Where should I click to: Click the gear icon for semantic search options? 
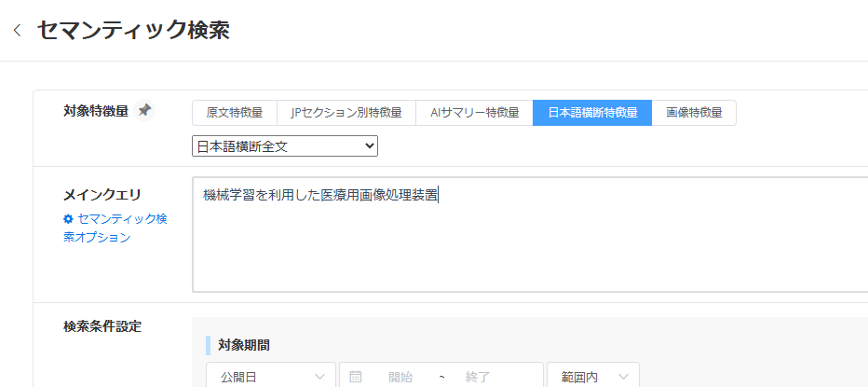click(68, 219)
